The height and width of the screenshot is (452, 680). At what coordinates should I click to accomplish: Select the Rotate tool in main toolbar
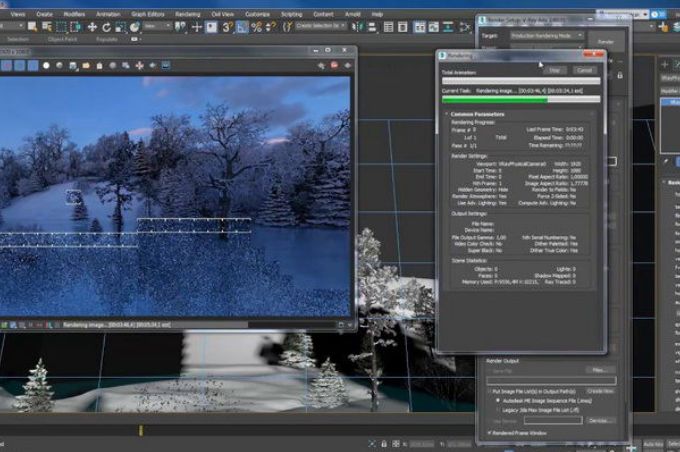coord(107,27)
